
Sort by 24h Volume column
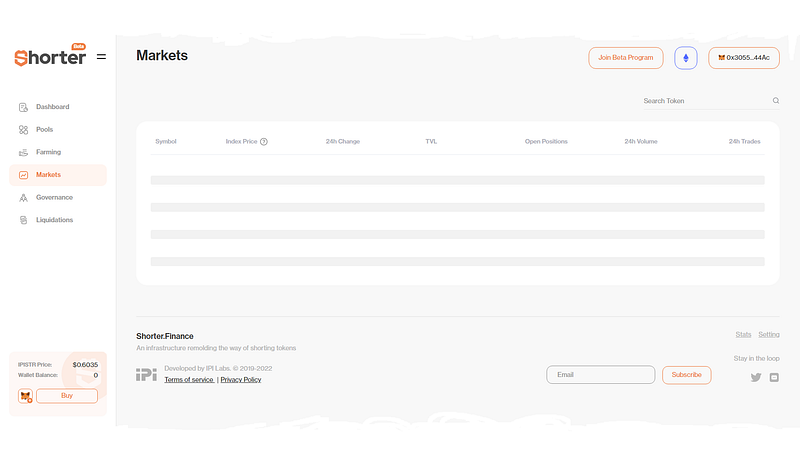pos(641,141)
